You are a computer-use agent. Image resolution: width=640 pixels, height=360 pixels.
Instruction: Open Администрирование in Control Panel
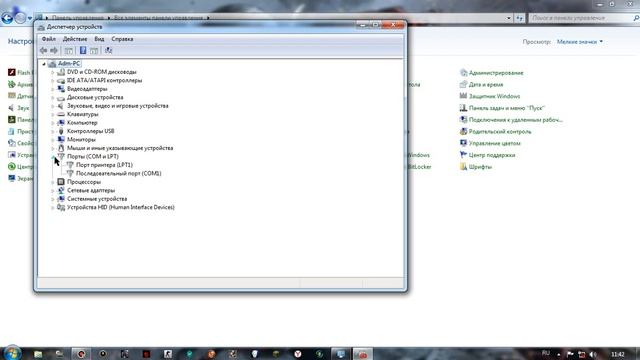[496, 73]
